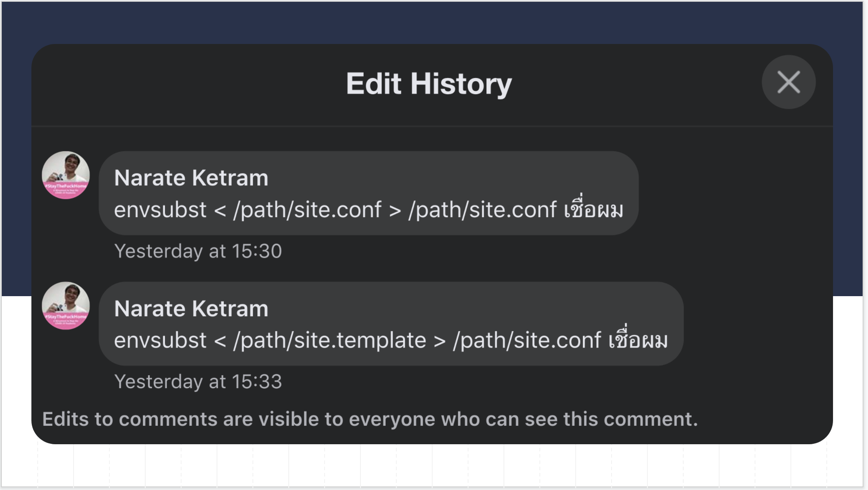
Task: Click the second Narate Ketram avatar
Action: point(65,306)
